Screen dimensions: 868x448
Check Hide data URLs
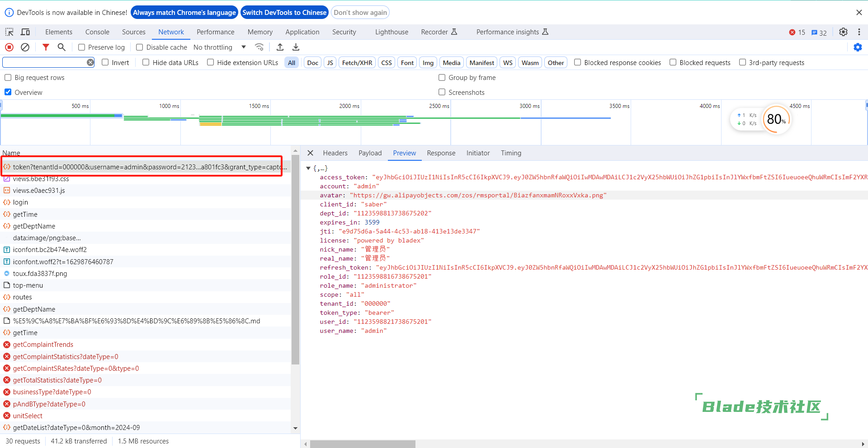146,62
